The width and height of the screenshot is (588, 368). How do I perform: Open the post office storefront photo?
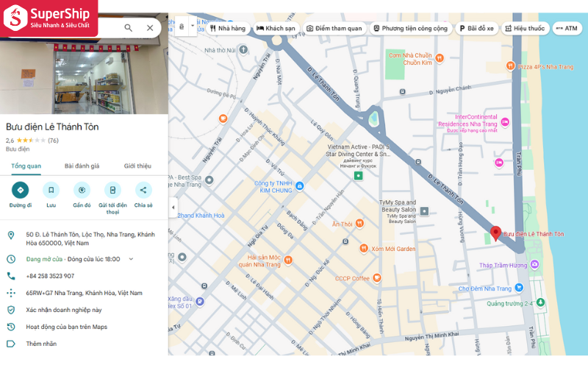(x=84, y=75)
